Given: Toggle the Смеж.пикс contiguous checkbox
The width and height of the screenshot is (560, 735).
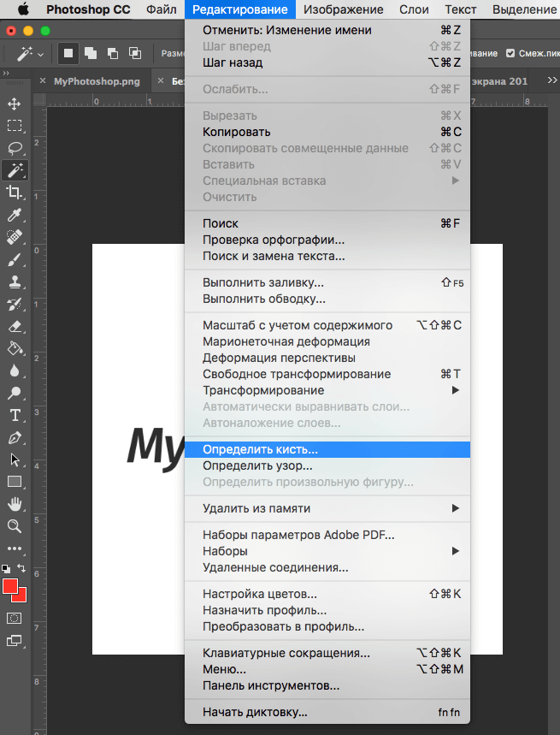Looking at the screenshot, I should coord(510,53).
